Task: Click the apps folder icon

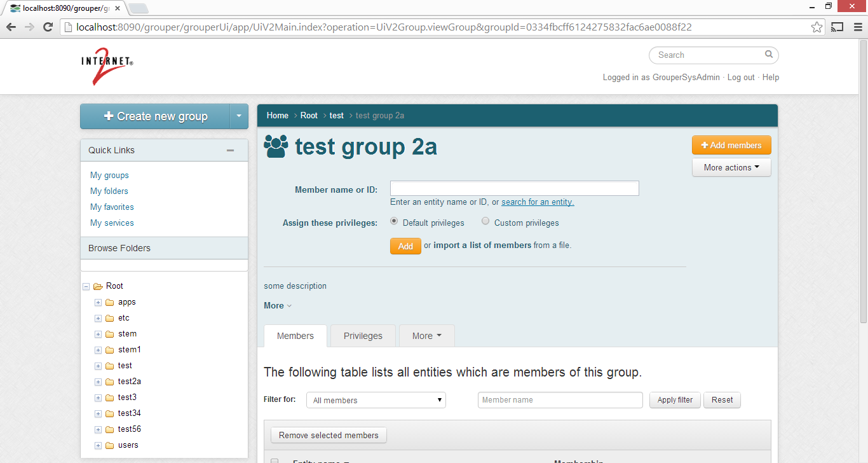Action: [109, 302]
